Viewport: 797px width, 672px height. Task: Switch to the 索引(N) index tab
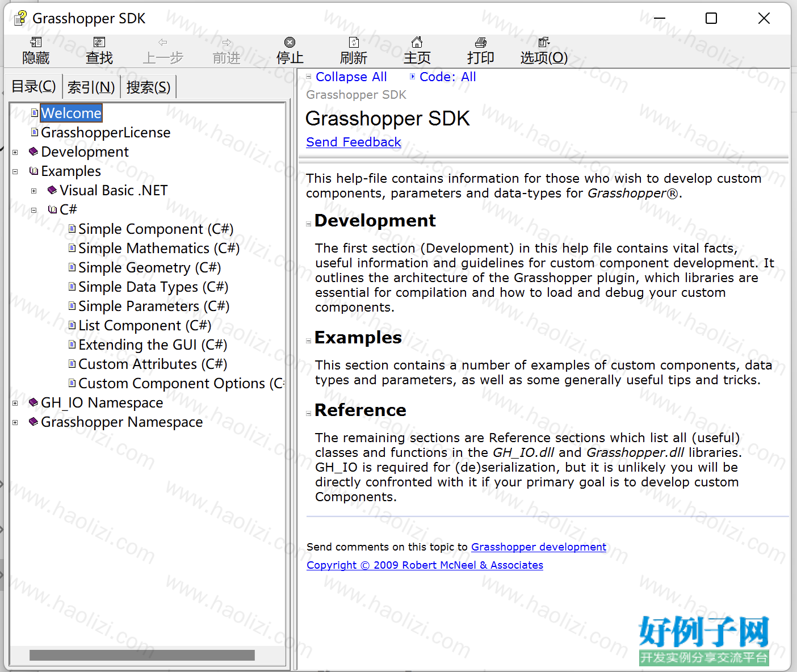[91, 87]
